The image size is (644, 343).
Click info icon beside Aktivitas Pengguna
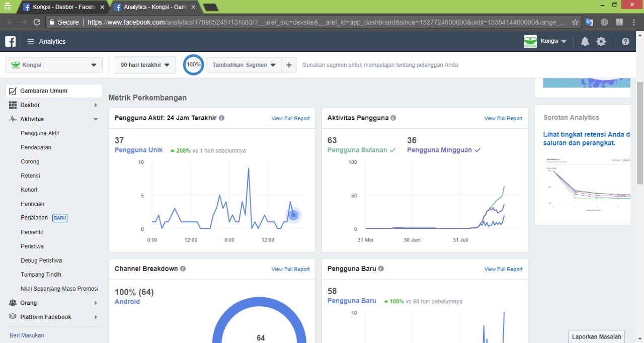(x=393, y=118)
